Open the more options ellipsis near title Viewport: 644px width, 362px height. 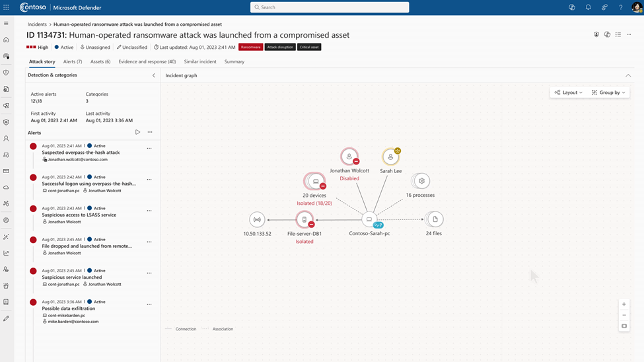click(x=629, y=34)
